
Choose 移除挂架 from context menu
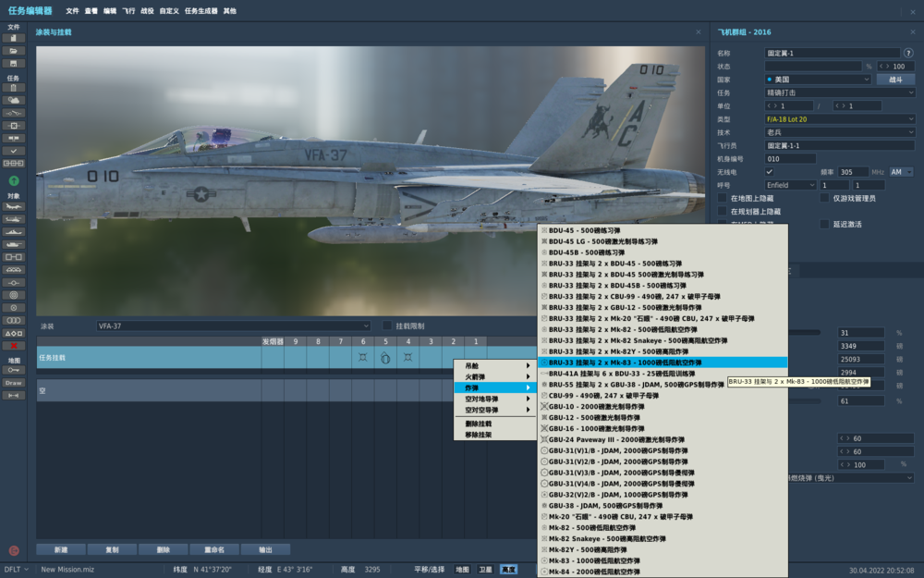495,435
